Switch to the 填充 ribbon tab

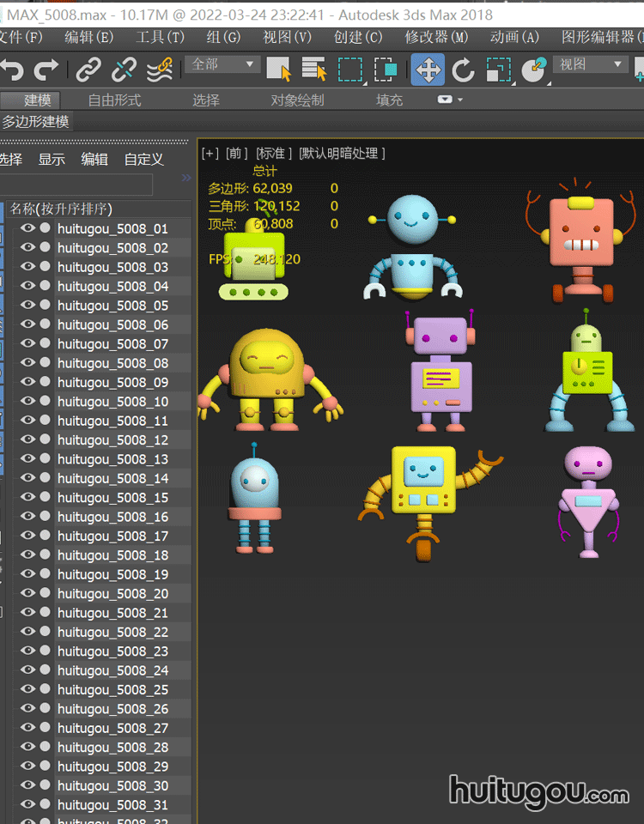pos(389,100)
